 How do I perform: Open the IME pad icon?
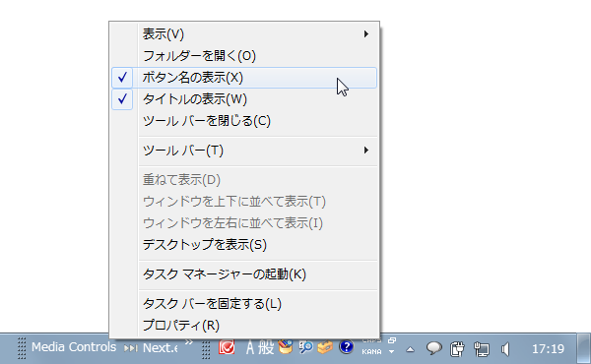(x=286, y=347)
